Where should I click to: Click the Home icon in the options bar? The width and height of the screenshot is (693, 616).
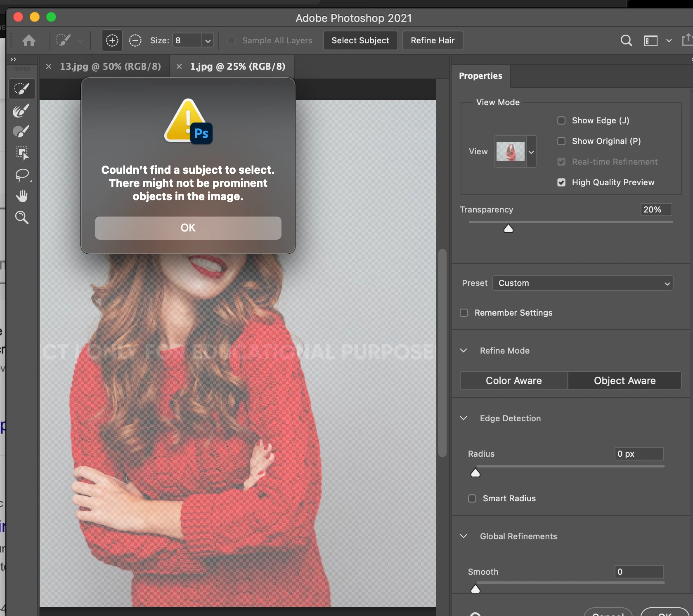click(29, 40)
